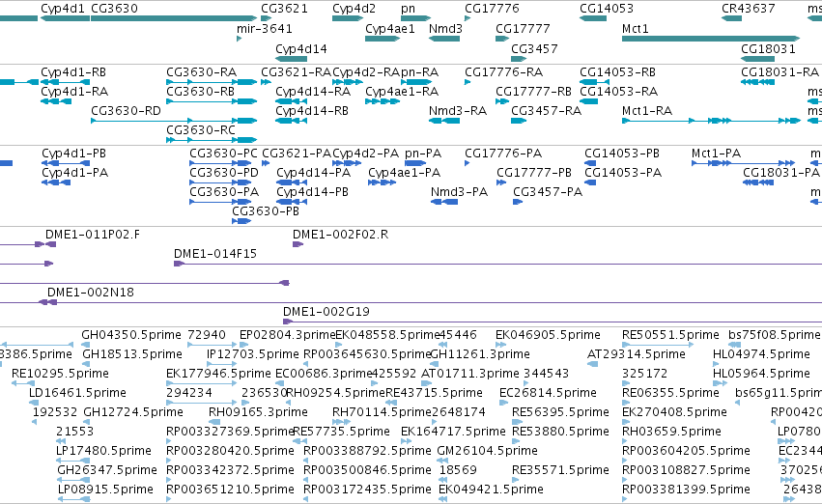Click the CG3457 gene label
The image size is (822, 504).
(x=534, y=49)
